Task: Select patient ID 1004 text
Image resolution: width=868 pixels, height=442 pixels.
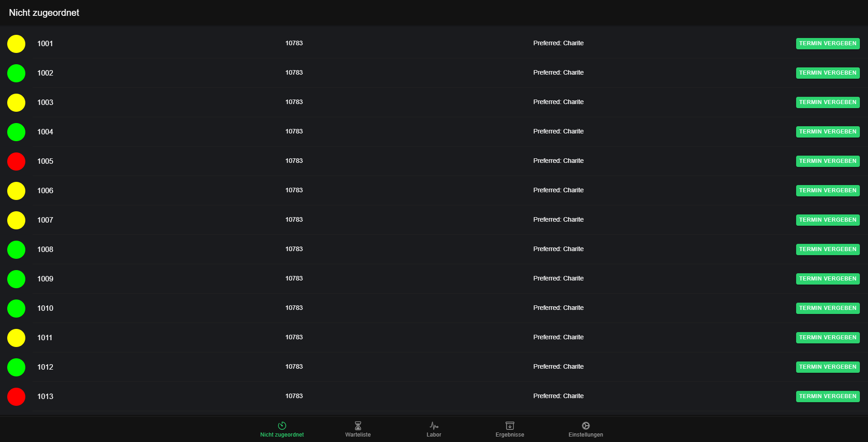Action: pyautogui.click(x=45, y=132)
